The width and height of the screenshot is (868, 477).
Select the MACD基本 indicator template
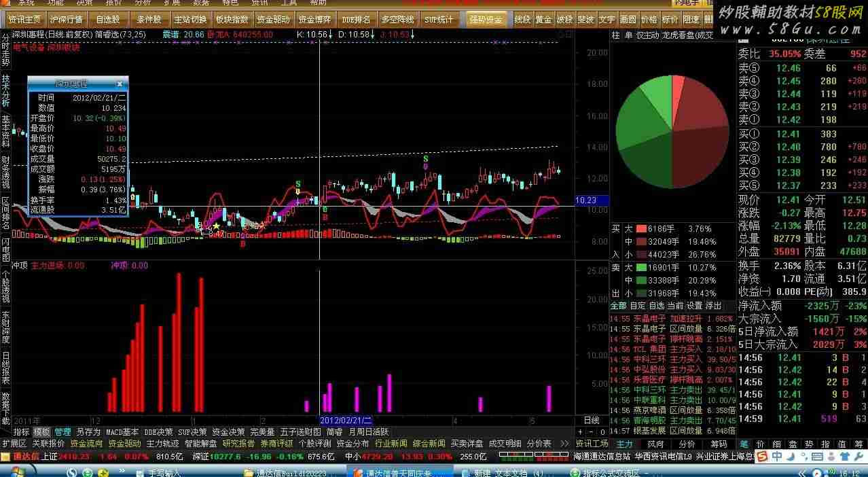[x=122, y=432]
